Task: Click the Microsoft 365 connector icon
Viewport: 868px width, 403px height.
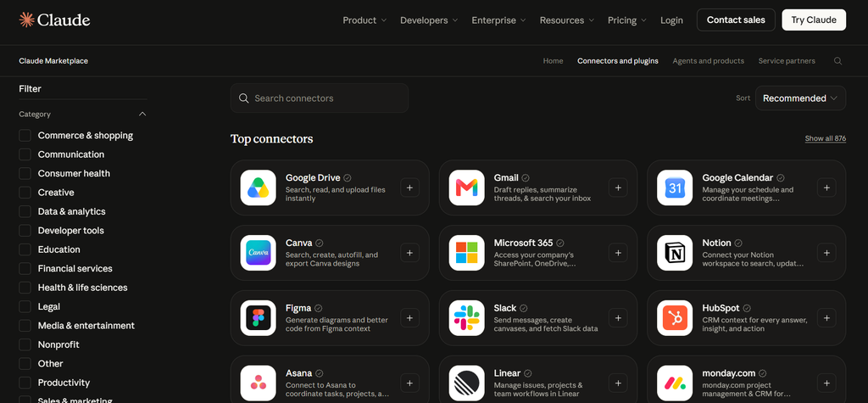Action: [x=467, y=253]
